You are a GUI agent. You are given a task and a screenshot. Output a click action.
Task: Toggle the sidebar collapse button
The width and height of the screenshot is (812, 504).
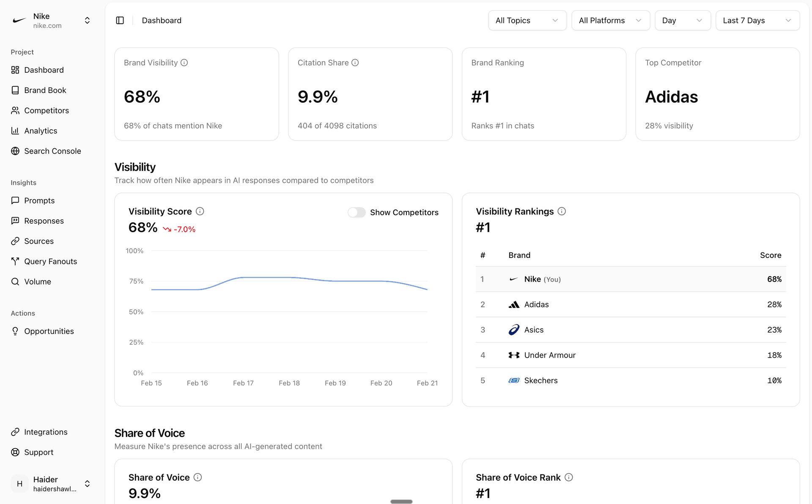(x=120, y=20)
